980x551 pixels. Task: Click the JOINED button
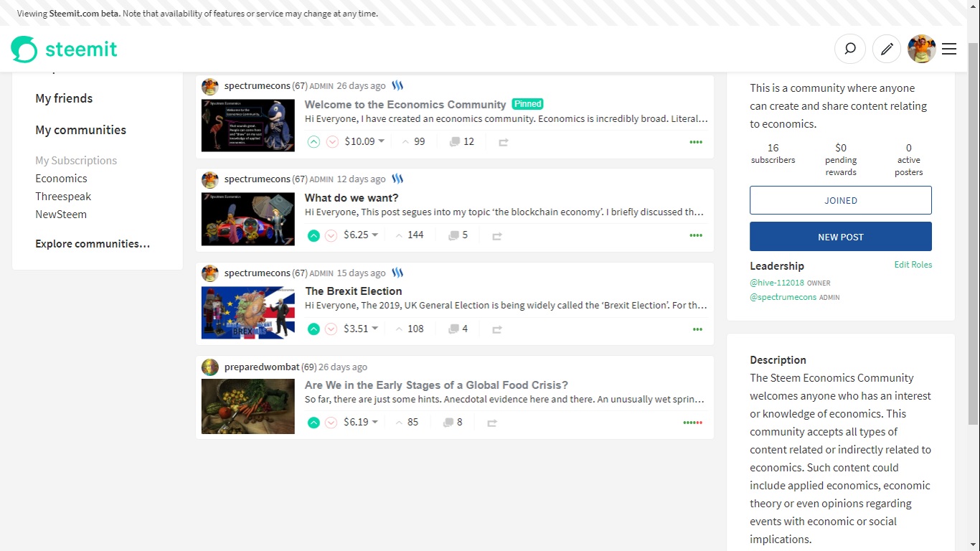click(841, 200)
